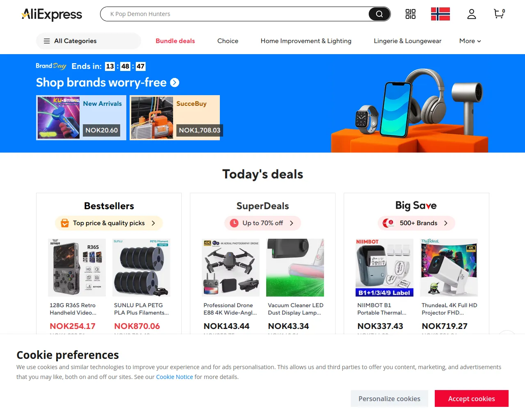Accept cookies in the preferences banner
The width and height of the screenshot is (525, 420).
[x=472, y=399]
